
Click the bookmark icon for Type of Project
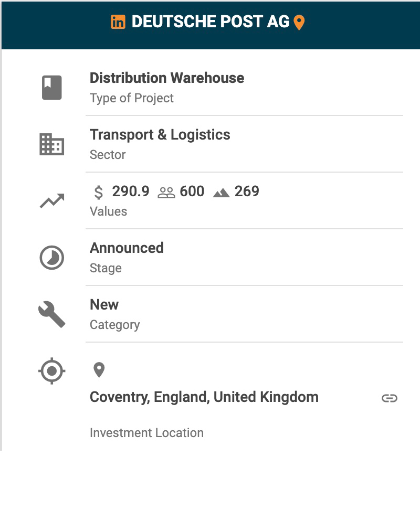52,88
